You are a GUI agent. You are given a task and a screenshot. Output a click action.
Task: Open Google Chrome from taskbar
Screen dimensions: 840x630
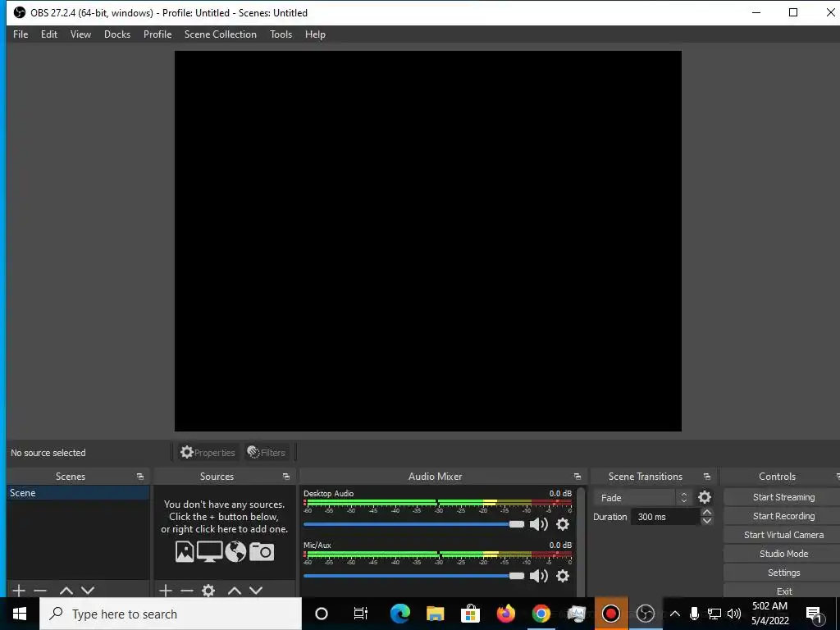(x=541, y=614)
